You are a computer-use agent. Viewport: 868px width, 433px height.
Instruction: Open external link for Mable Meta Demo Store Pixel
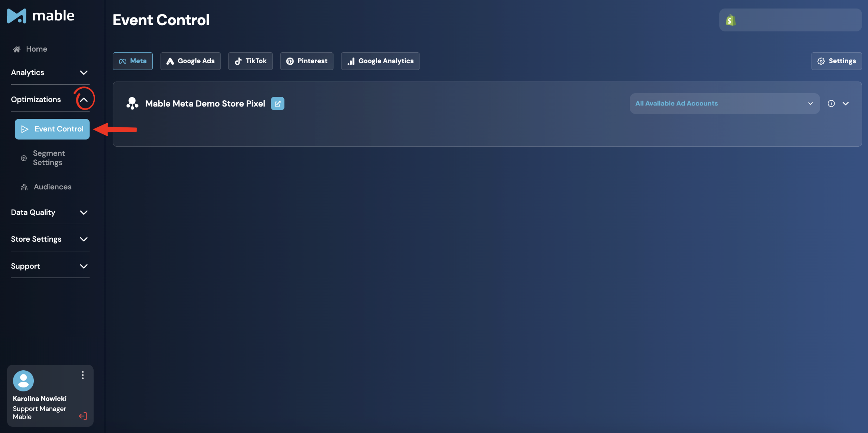tap(278, 104)
